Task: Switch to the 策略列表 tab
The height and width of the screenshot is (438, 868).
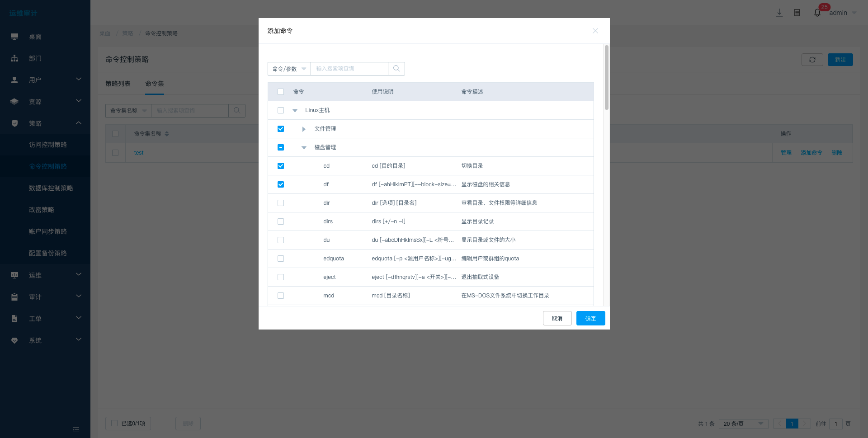Action: 118,84
